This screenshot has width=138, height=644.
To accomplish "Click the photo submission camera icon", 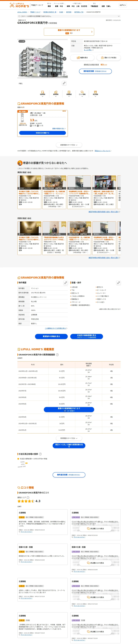I will [x=64, y=74].
